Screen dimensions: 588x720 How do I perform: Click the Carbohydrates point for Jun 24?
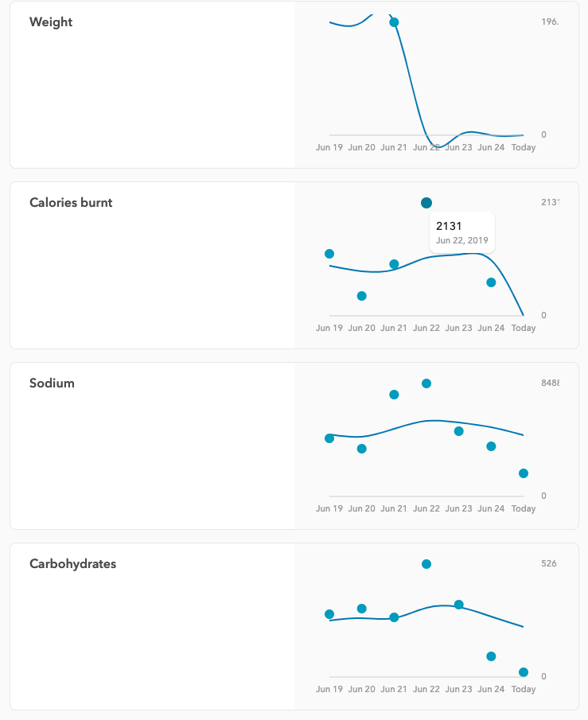(491, 656)
